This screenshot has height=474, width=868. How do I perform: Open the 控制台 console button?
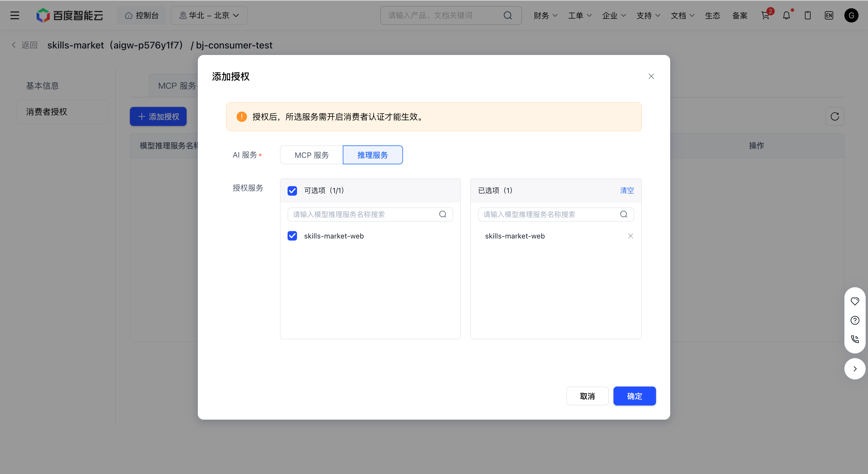[x=141, y=16]
